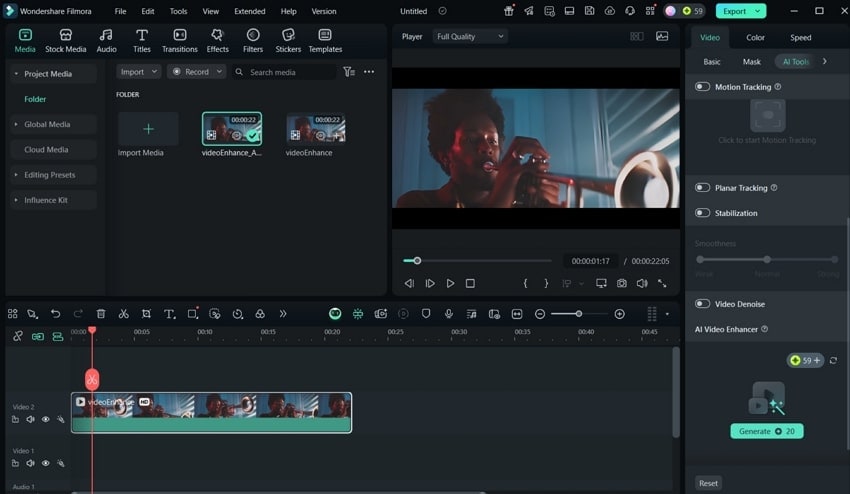Zoom in the timeline with plus icon

[x=620, y=314]
